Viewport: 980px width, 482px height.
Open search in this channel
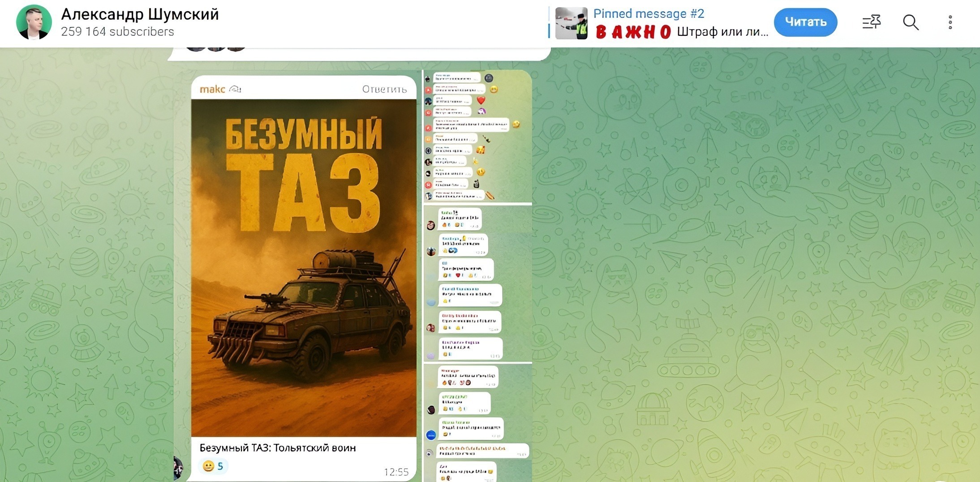[x=911, y=22]
